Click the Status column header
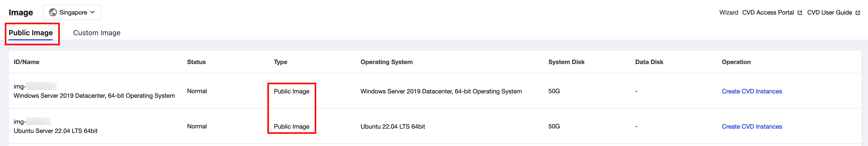 pyautogui.click(x=196, y=62)
